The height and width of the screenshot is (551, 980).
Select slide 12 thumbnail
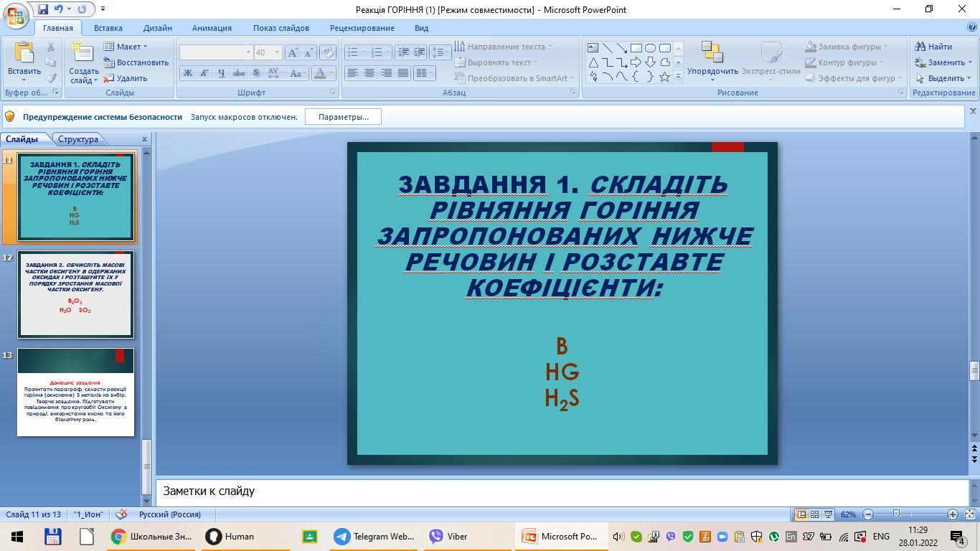[x=75, y=294]
